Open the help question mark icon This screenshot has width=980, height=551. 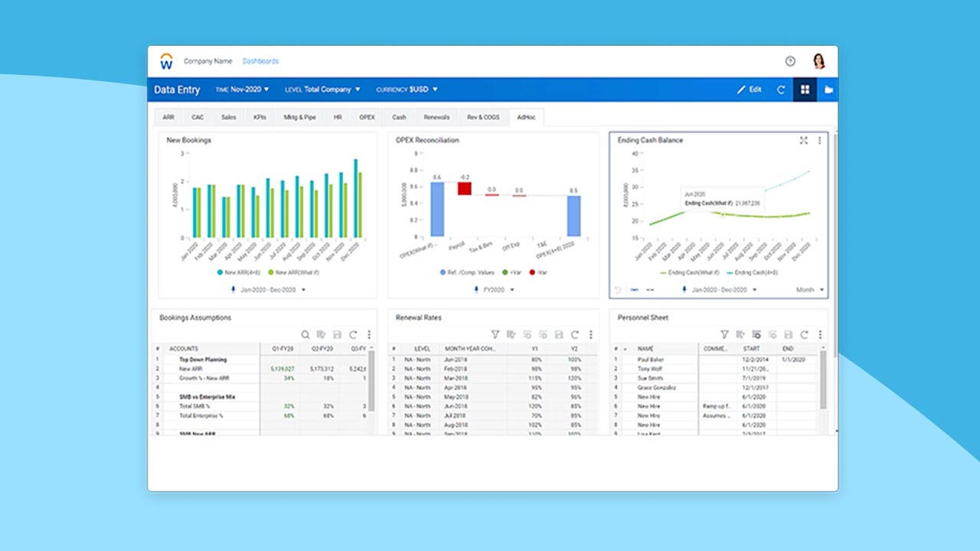tap(790, 61)
